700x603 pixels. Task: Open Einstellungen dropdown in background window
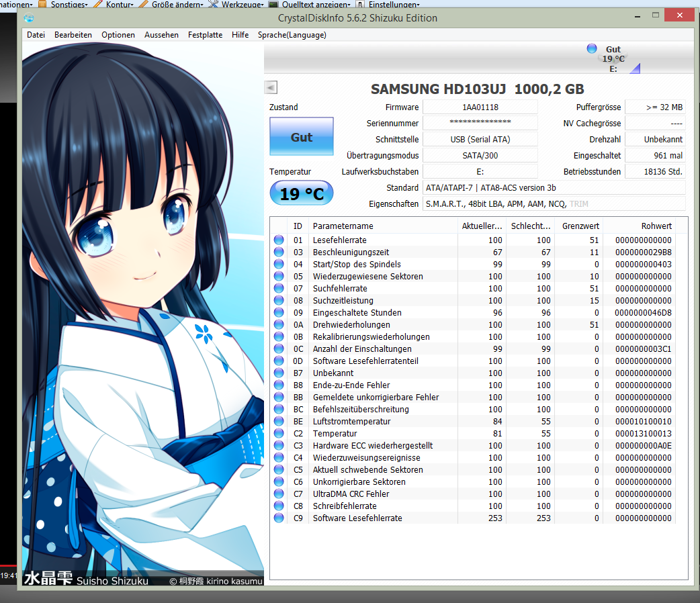388,4
